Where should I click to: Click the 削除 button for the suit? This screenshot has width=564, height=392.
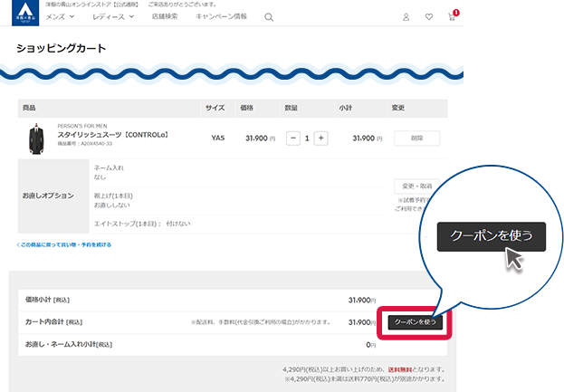(x=416, y=139)
